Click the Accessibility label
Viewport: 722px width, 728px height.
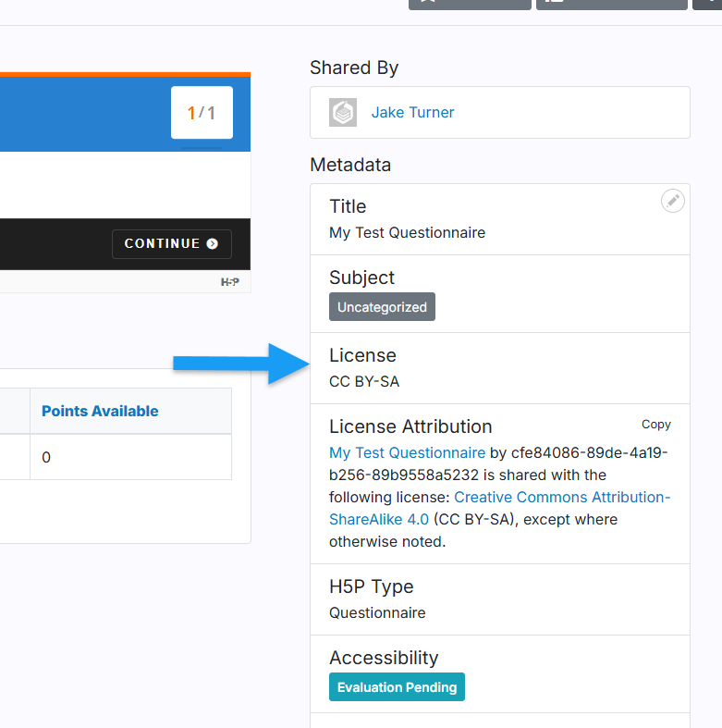(x=384, y=658)
